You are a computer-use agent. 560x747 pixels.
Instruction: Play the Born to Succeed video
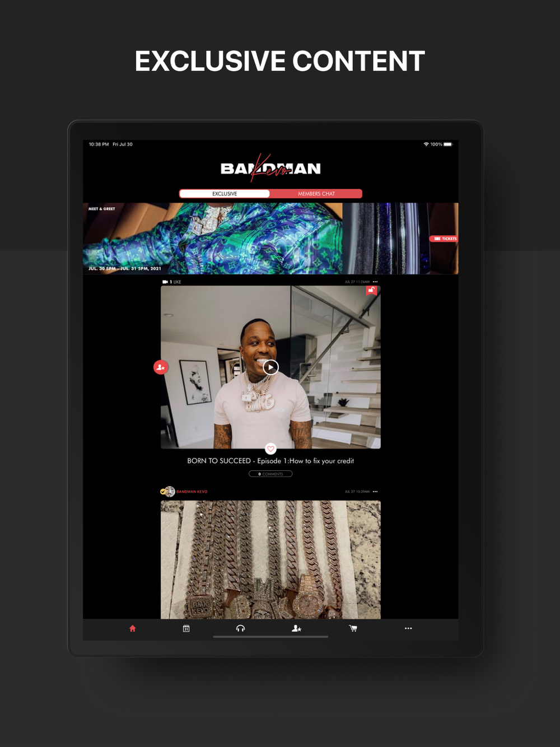[x=271, y=367]
